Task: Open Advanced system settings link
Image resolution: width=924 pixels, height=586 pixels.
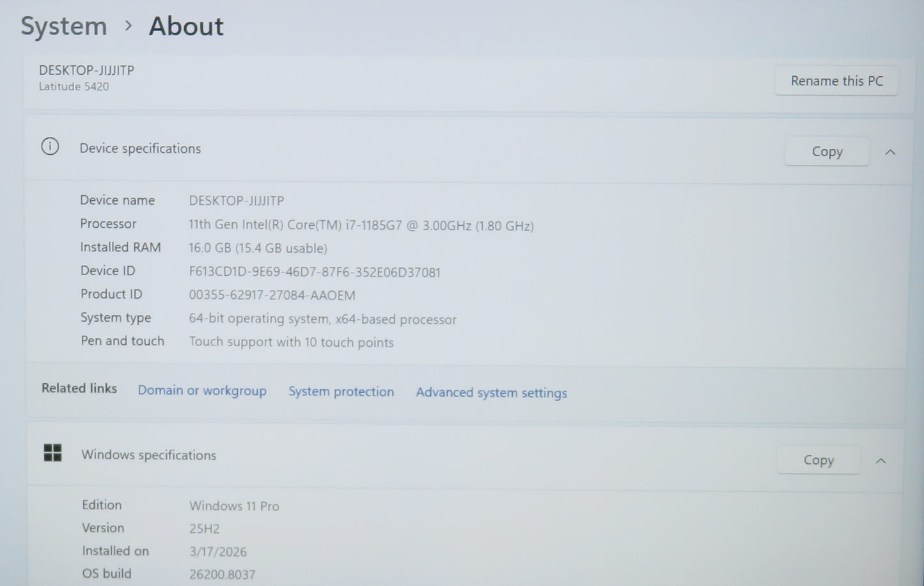Action: [x=491, y=393]
